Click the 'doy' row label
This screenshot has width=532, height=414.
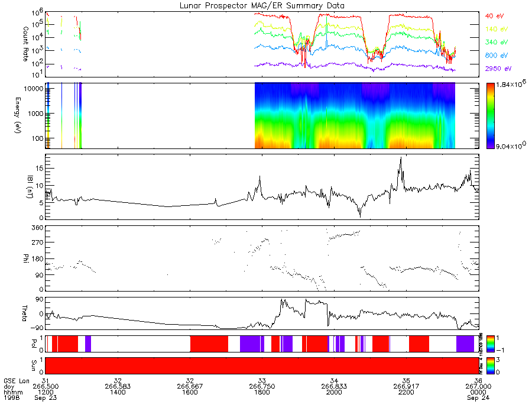pyautogui.click(x=9, y=387)
